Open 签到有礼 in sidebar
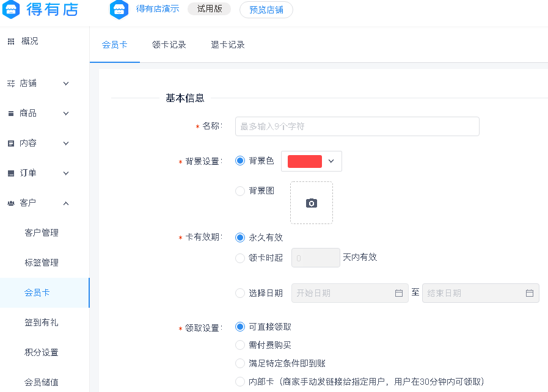This screenshot has height=392, width=548. click(x=42, y=322)
